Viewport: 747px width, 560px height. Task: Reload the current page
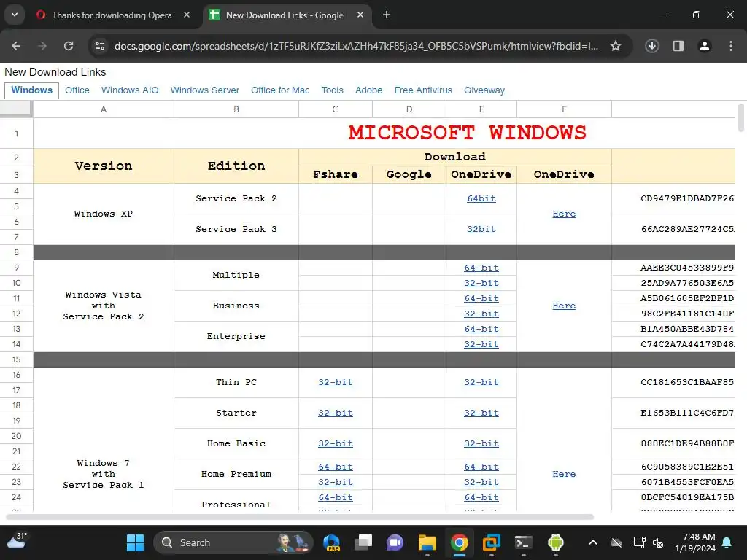(x=69, y=46)
